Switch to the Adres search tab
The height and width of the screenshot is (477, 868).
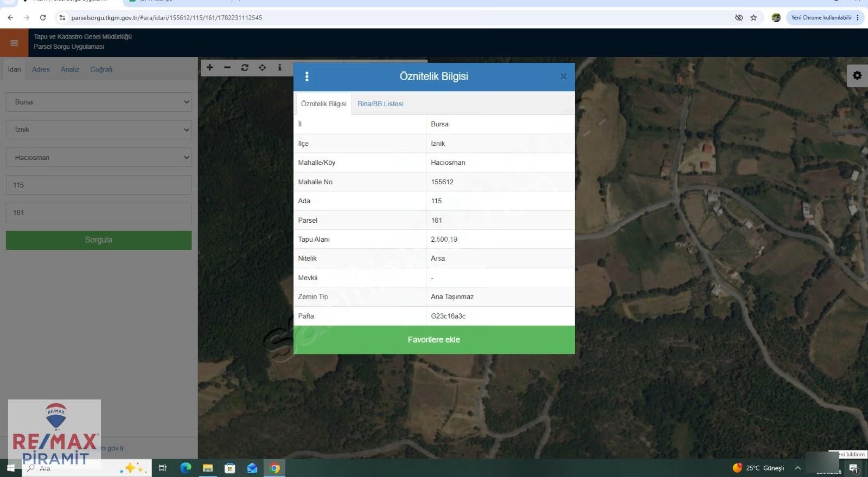tap(41, 69)
